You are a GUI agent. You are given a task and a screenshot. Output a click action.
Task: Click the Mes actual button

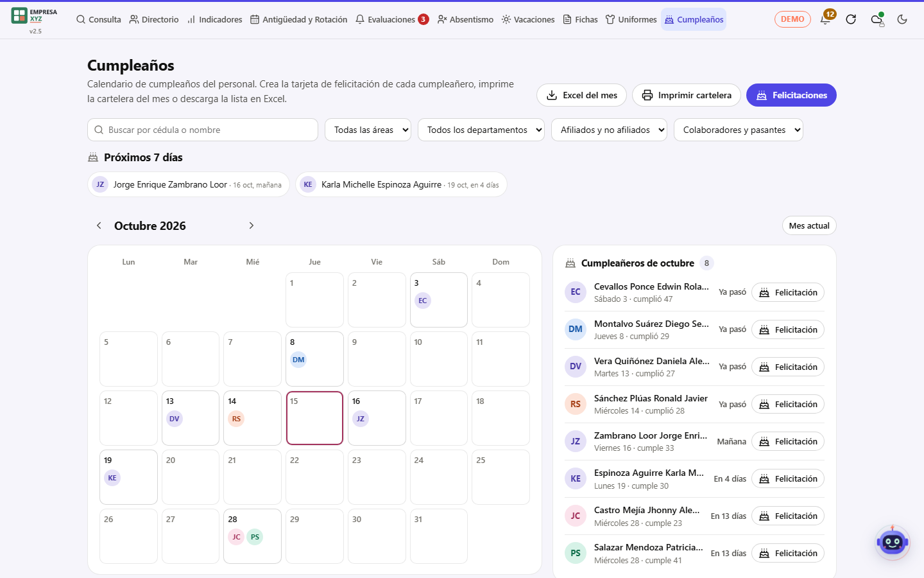point(809,225)
